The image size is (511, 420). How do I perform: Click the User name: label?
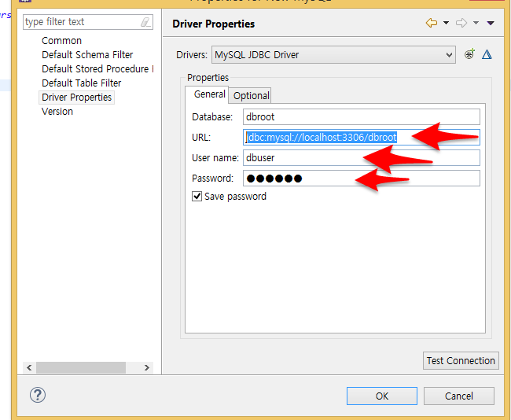(215, 158)
